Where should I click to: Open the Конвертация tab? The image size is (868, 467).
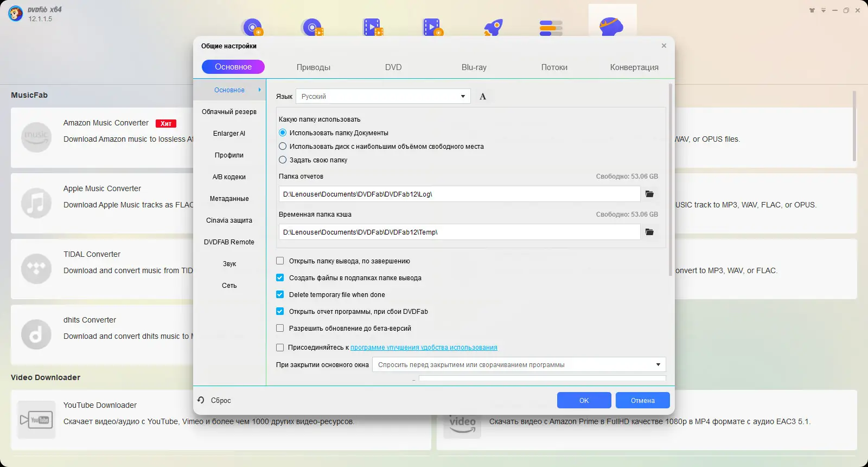pyautogui.click(x=634, y=67)
